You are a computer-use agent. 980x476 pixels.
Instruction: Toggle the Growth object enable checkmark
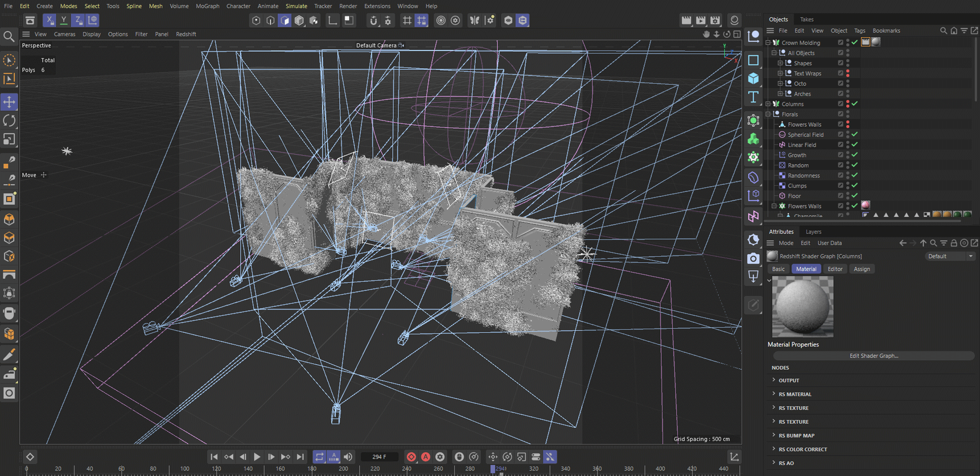tap(855, 155)
